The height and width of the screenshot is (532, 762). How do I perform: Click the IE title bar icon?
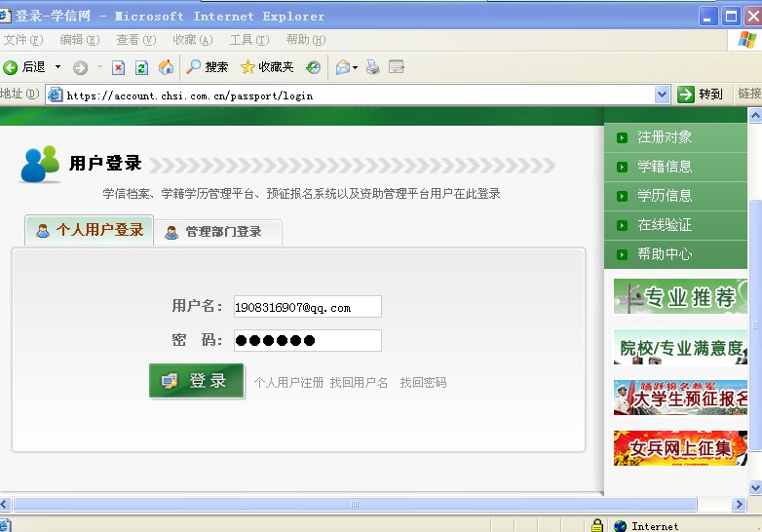(x=5, y=16)
